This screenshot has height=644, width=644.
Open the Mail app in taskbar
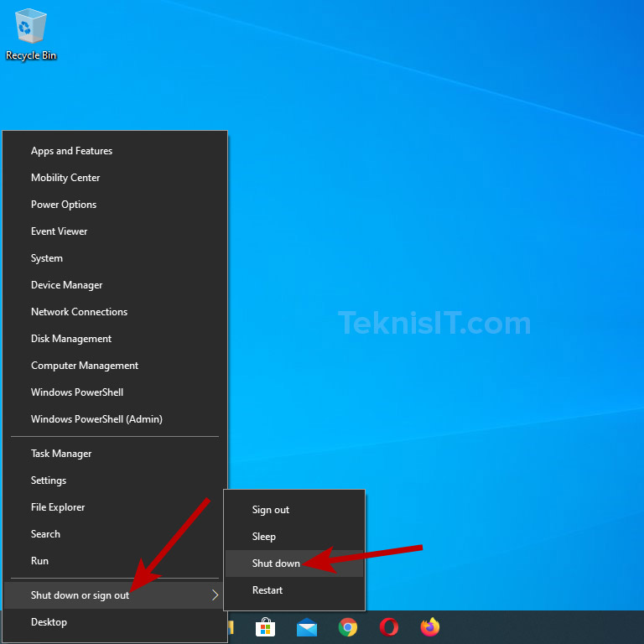pos(306,627)
